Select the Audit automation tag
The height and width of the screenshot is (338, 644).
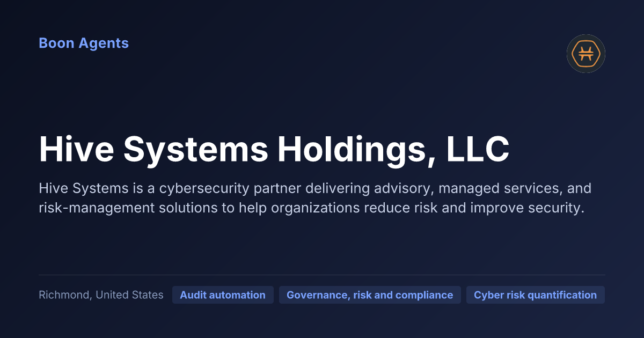(223, 295)
